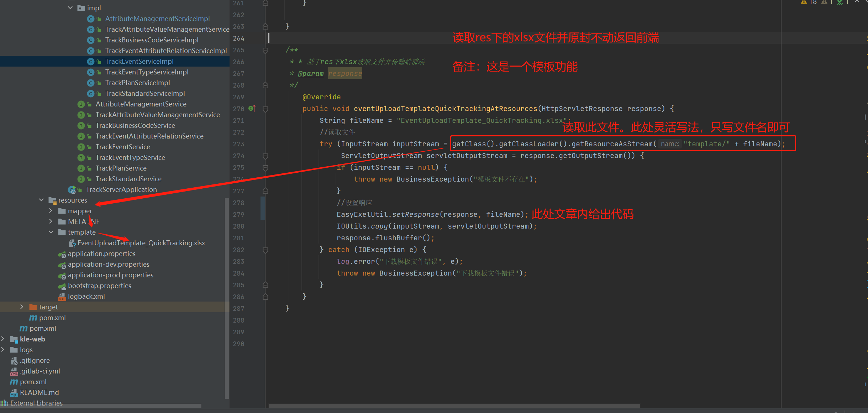The width and height of the screenshot is (868, 413).
Task: Click the eventUploadTemplateQuickTrackingAtResources method name
Action: (x=445, y=109)
